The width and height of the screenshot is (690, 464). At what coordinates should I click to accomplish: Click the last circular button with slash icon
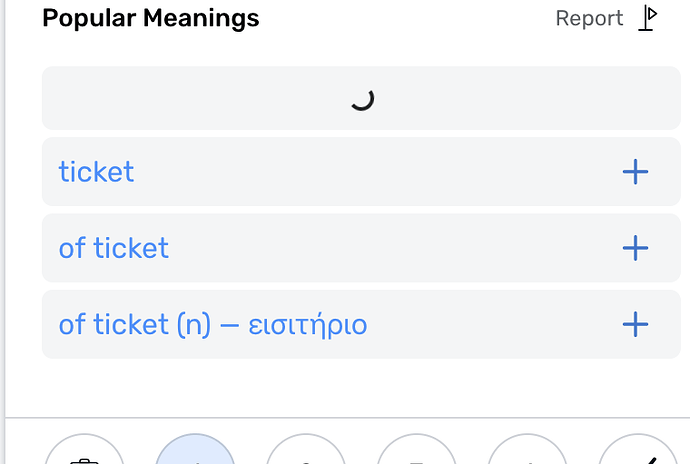[638, 449]
